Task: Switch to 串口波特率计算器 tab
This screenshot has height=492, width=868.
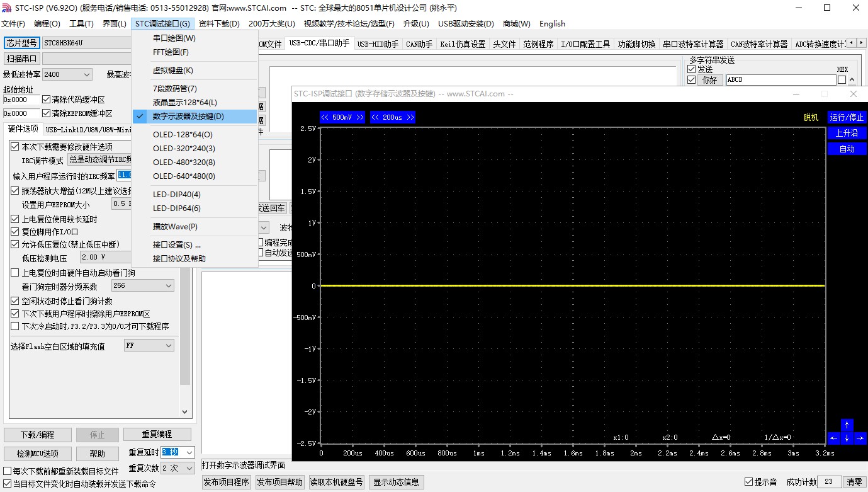Action: point(693,44)
